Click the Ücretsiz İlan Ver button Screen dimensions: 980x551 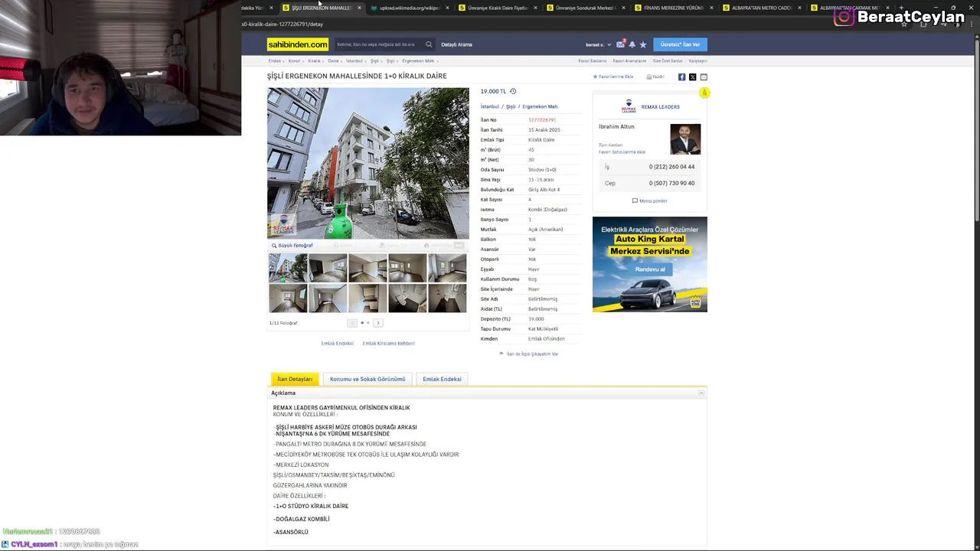click(x=680, y=44)
